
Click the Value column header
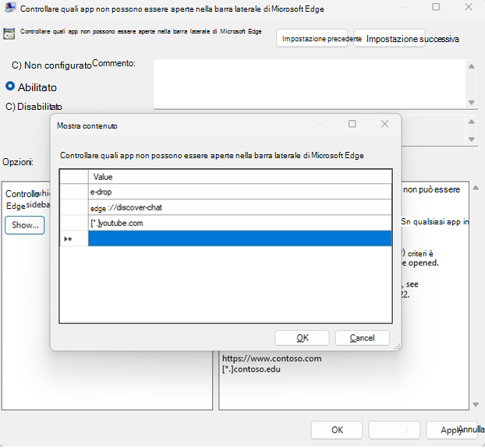tap(240, 177)
